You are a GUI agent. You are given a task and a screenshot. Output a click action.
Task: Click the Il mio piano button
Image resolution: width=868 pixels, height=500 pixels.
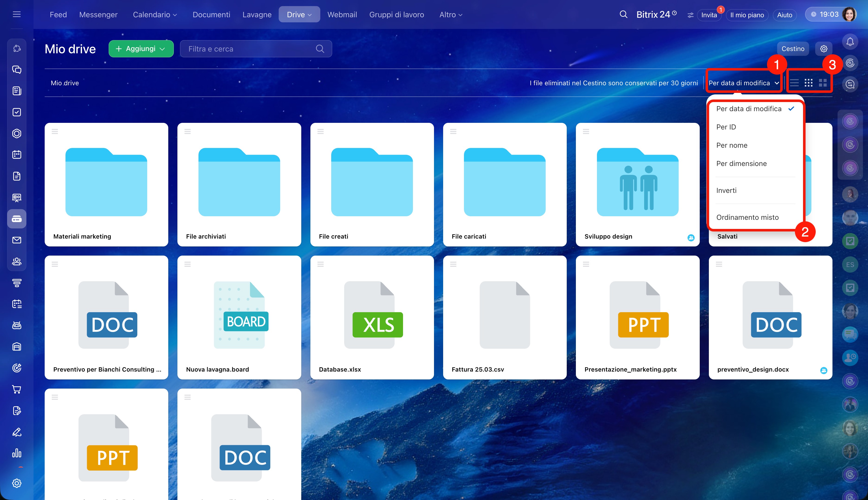[x=747, y=15]
